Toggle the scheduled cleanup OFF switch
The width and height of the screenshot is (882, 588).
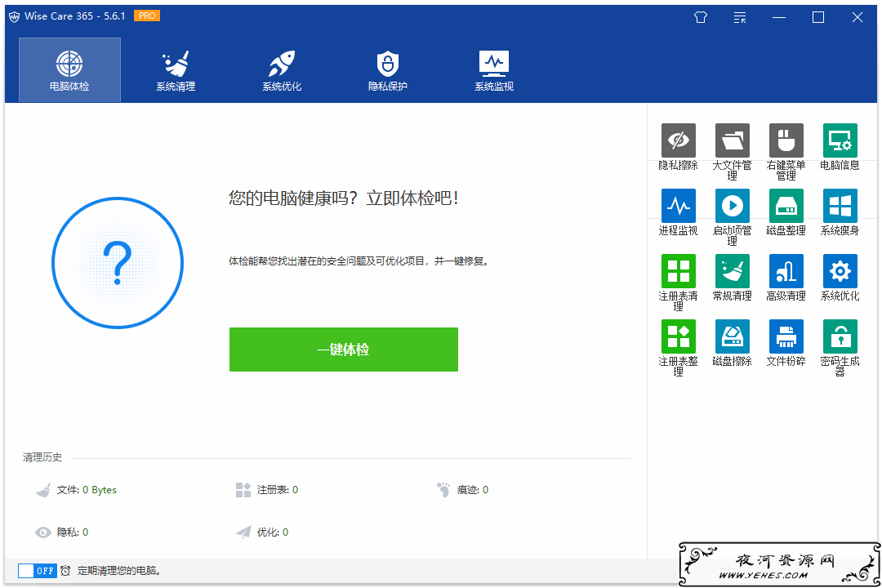click(37, 571)
